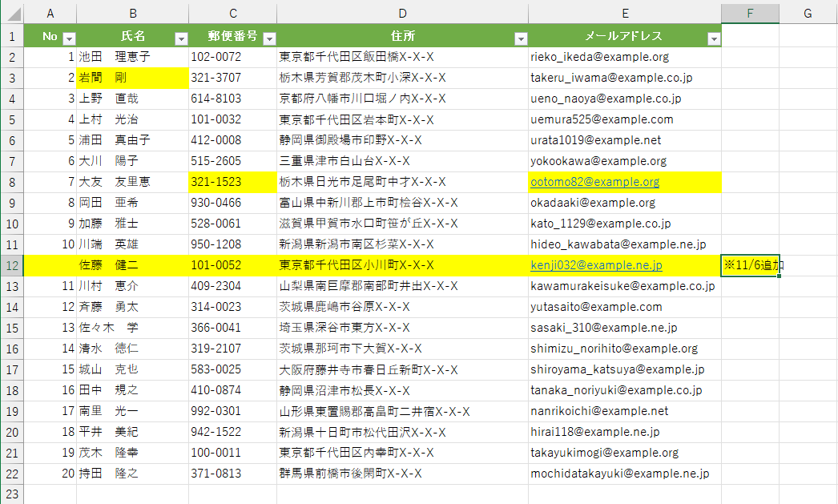Select column A header
838x504 pixels.
(x=50, y=14)
